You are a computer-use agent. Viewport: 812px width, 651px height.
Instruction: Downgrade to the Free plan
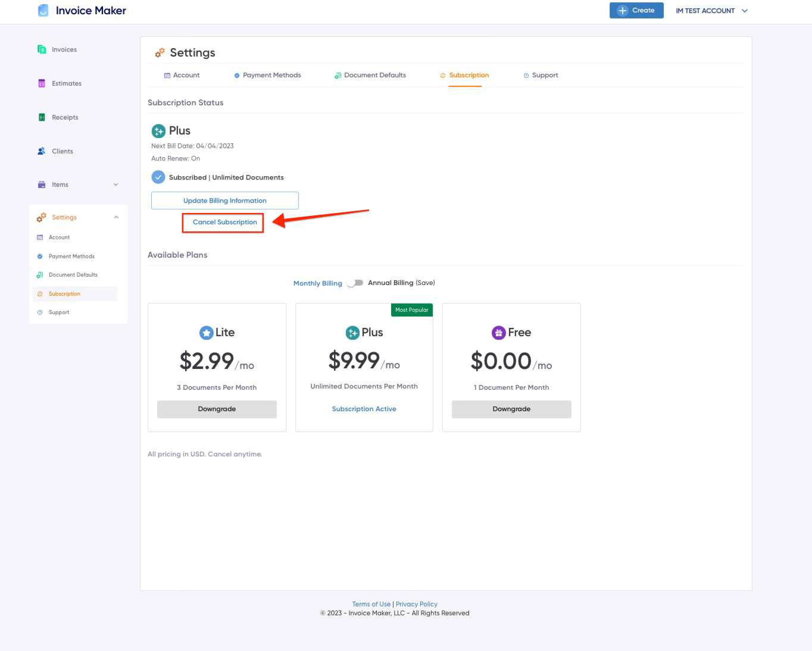pos(511,409)
